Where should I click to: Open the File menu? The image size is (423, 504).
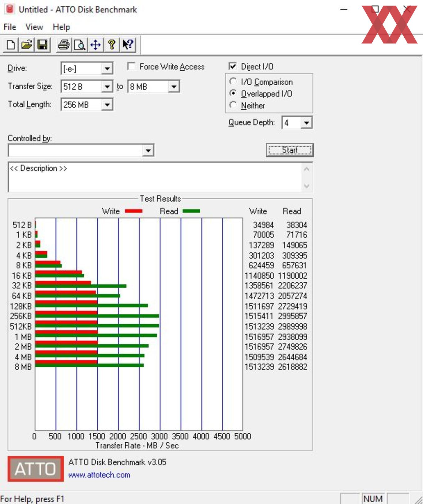tap(10, 27)
